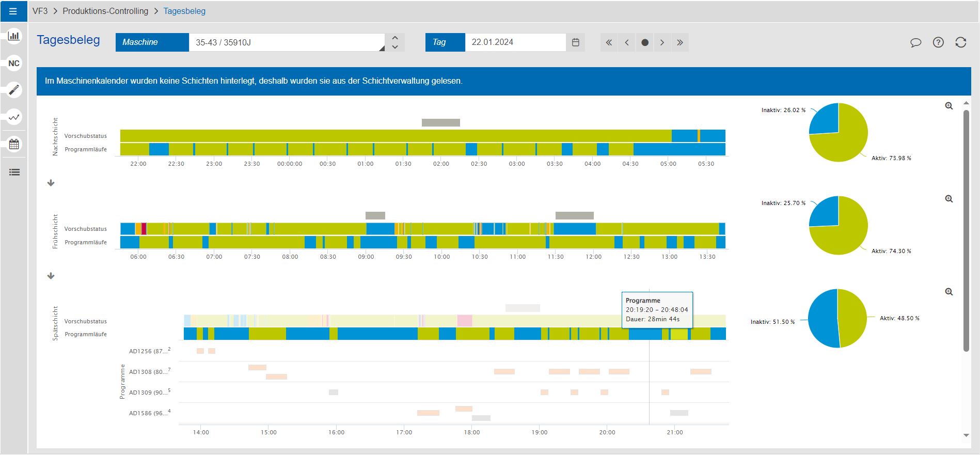Zoom into the Nachtschicht chart
980x455 pixels.
click(949, 106)
